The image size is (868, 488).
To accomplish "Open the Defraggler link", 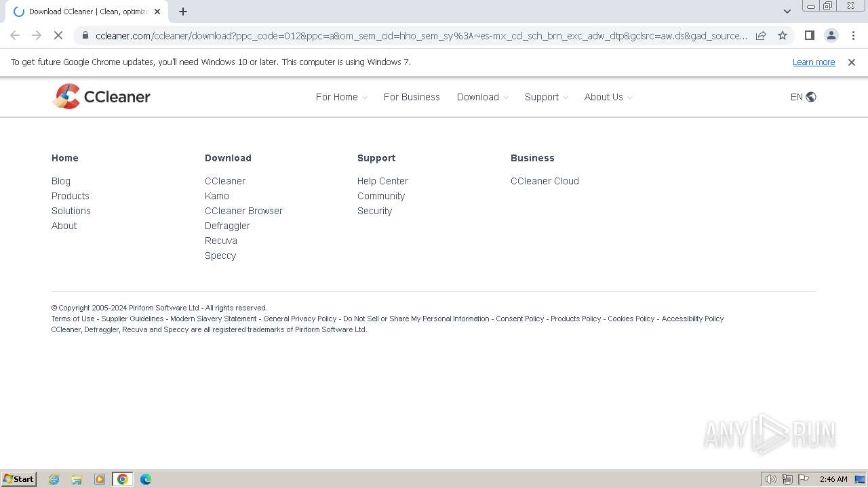I will point(228,226).
